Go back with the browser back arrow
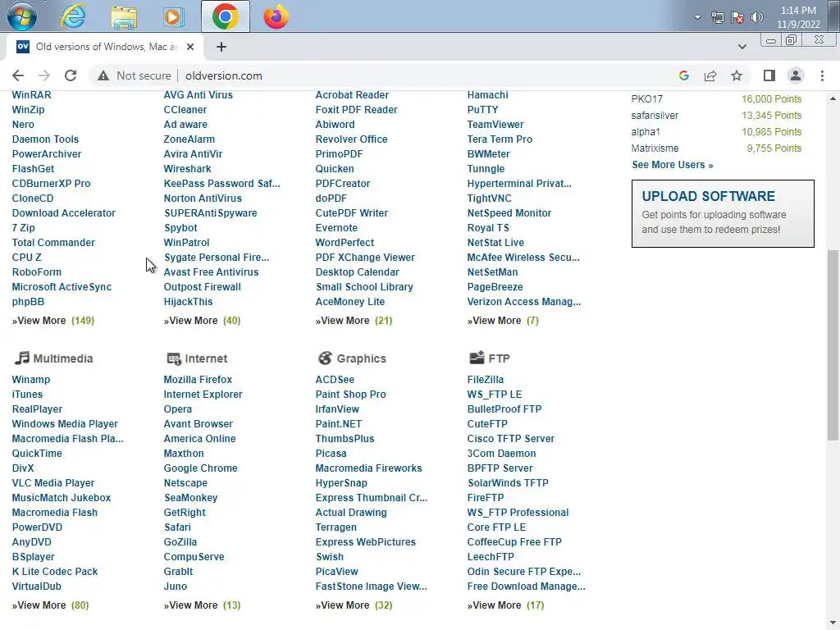Viewport: 840px width, 630px height. 18,75
